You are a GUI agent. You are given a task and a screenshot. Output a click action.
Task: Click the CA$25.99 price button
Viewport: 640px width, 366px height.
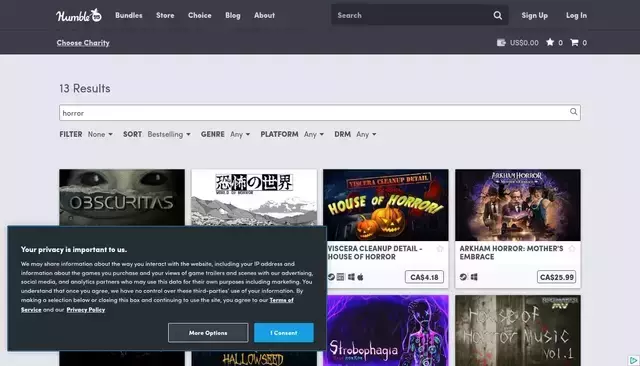coord(556,277)
